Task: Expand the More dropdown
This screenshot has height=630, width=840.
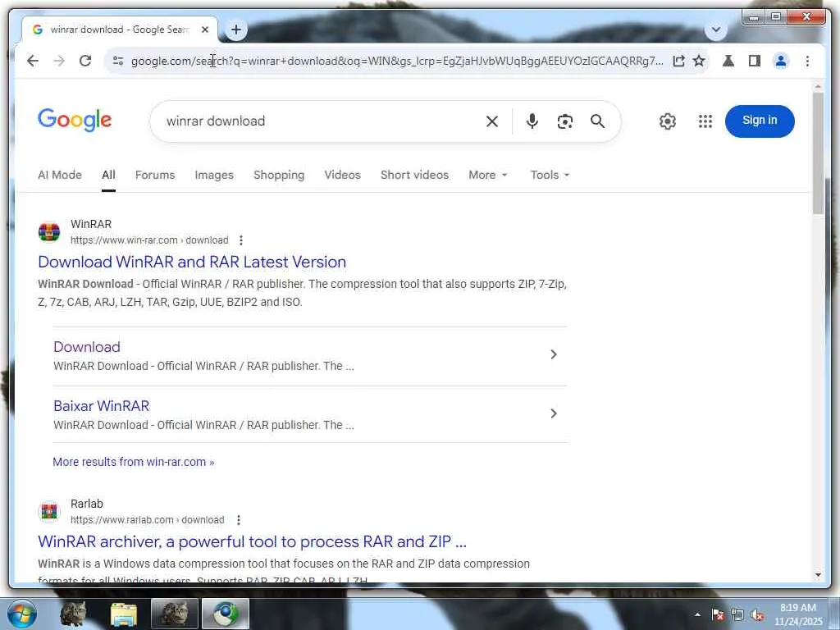Action: tap(487, 176)
